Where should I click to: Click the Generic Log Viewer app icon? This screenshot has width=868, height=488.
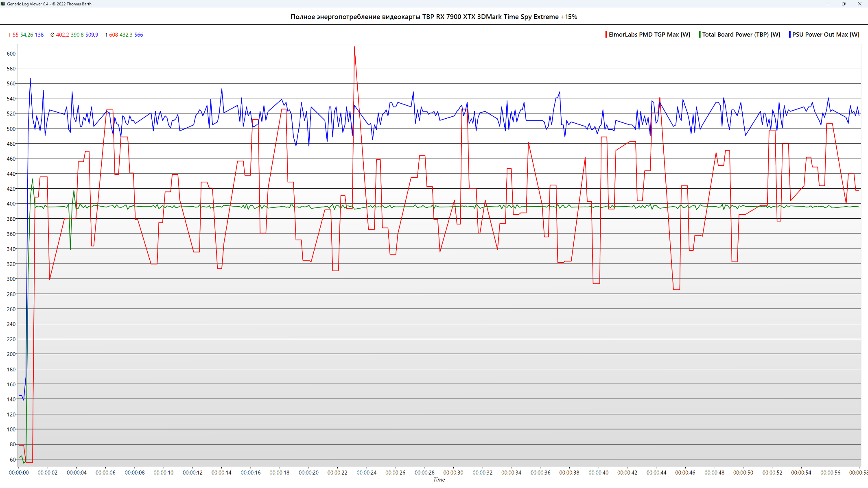click(3, 4)
